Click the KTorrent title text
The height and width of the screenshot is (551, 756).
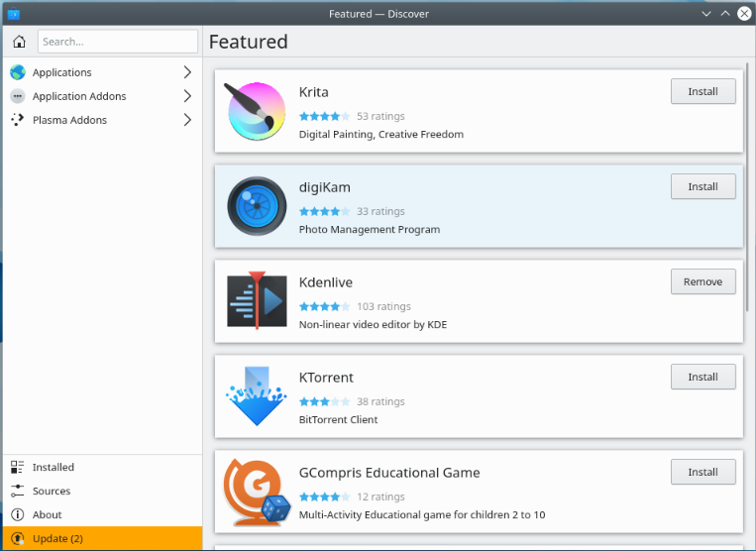(x=326, y=378)
